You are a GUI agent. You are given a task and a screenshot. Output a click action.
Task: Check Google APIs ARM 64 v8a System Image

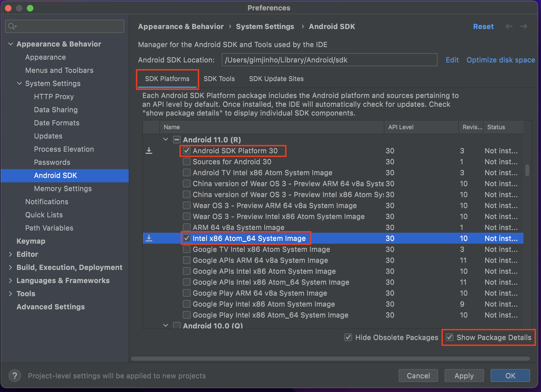point(187,260)
